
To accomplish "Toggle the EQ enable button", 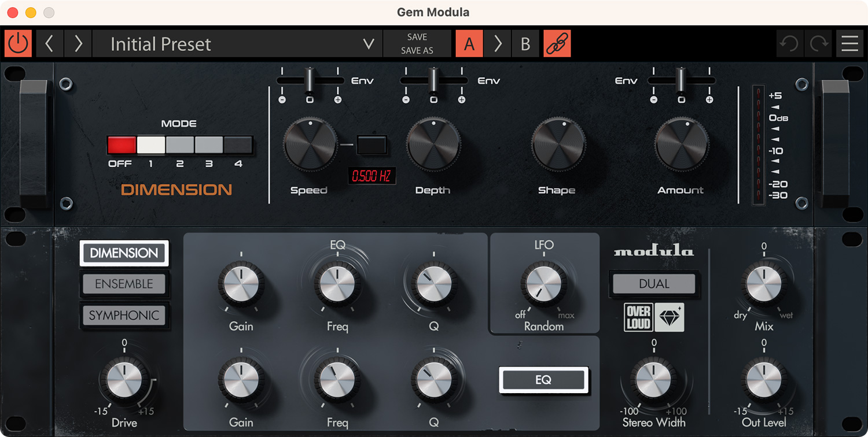I will (544, 380).
